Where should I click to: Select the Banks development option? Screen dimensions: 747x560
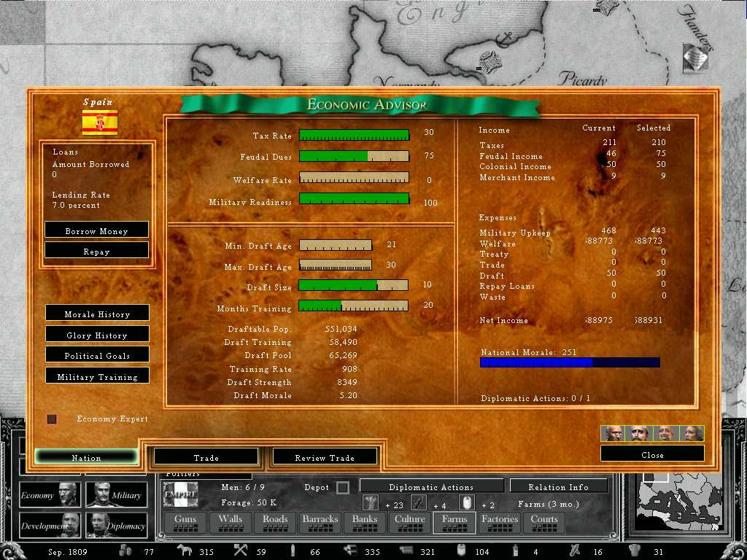coord(365,522)
